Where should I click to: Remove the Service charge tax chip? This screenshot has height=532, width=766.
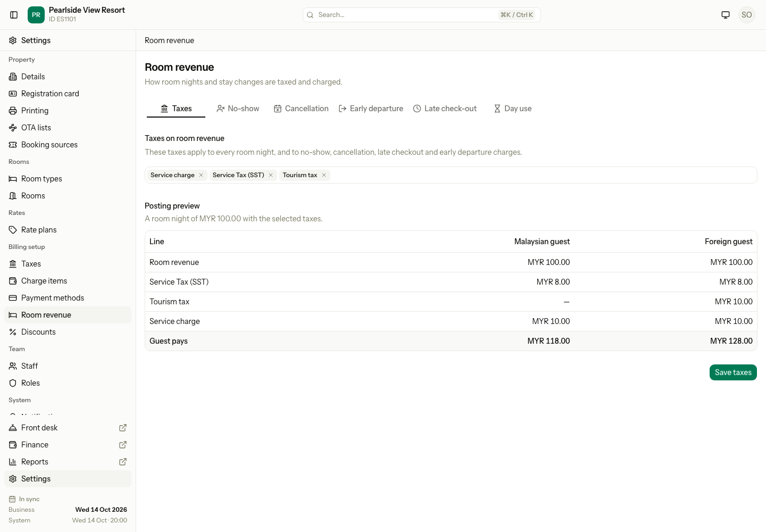click(201, 175)
